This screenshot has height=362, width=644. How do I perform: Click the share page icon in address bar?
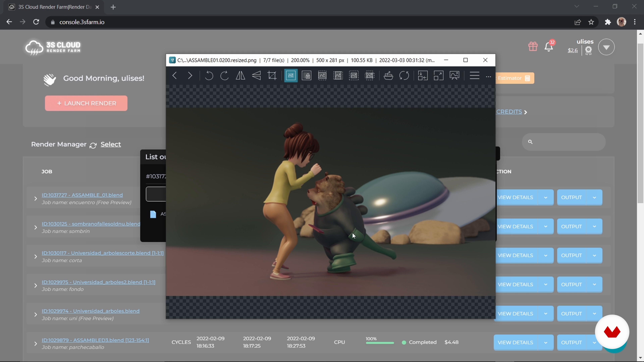tap(577, 22)
